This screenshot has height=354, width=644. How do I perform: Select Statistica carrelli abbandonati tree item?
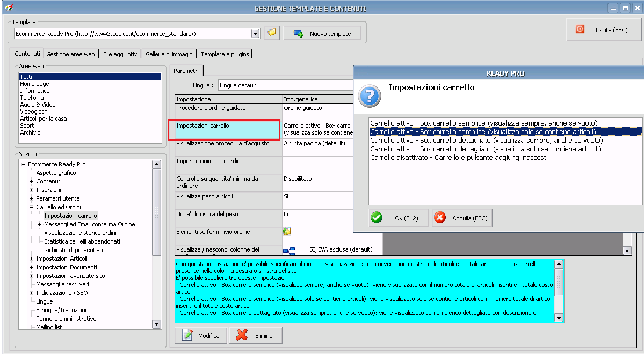(82, 241)
